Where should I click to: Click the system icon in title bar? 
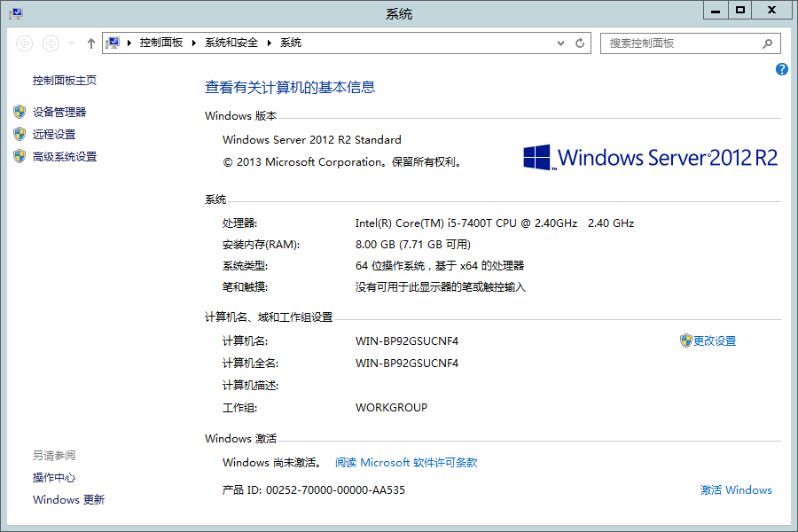coord(16,13)
